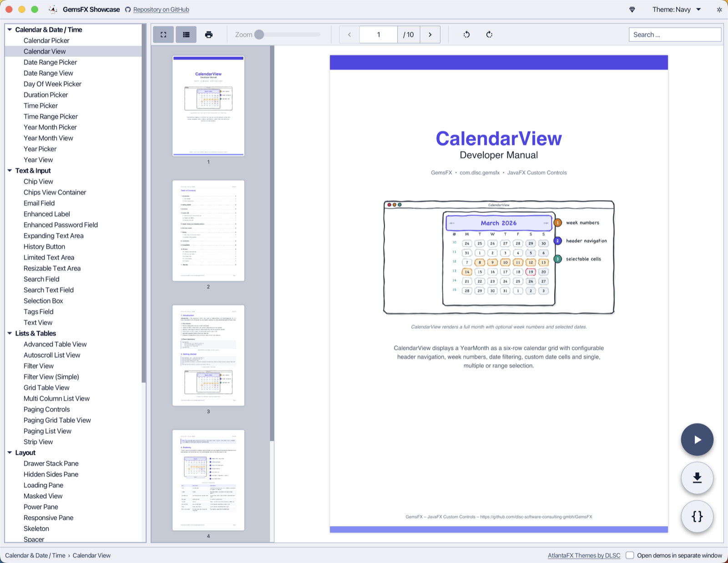
Task: Collapse Calendar & Date / Time group
Action: pos(10,30)
